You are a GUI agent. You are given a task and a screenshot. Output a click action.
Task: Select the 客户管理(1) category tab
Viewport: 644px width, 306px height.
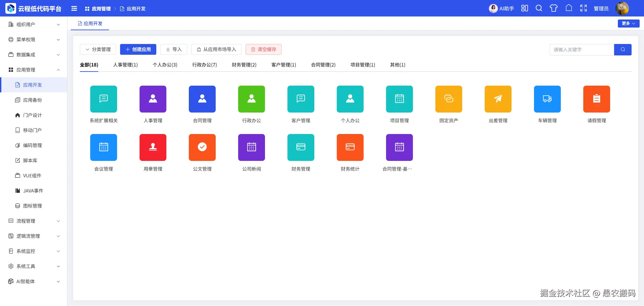point(284,65)
